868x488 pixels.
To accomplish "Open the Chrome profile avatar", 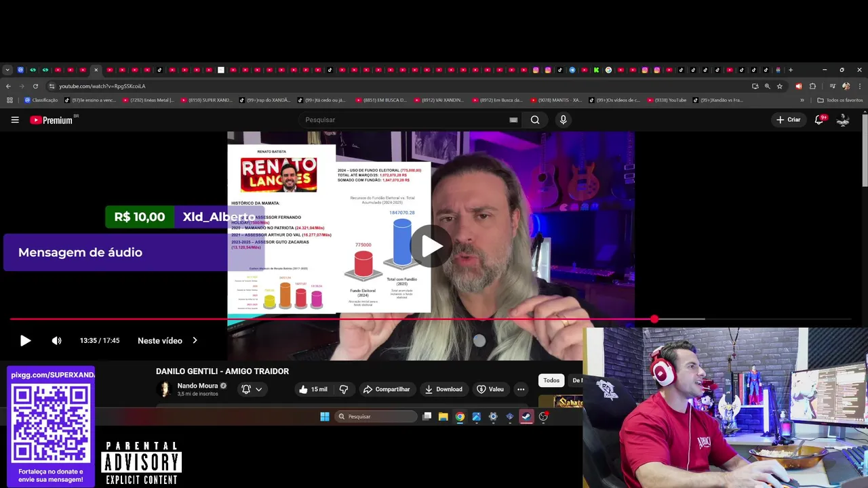I will pyautogui.click(x=846, y=86).
